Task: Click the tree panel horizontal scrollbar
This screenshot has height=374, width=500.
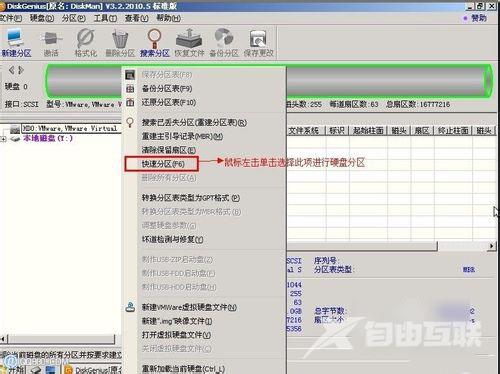Action: coord(61,339)
